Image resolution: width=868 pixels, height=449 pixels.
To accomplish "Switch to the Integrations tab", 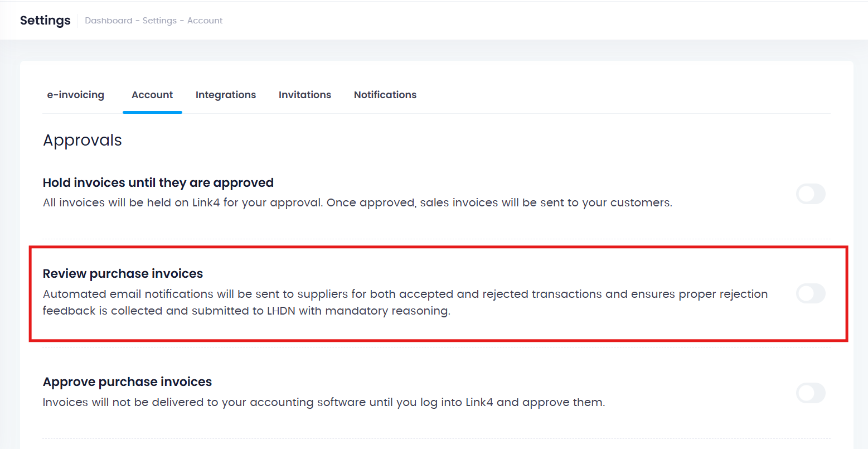I will click(x=226, y=95).
